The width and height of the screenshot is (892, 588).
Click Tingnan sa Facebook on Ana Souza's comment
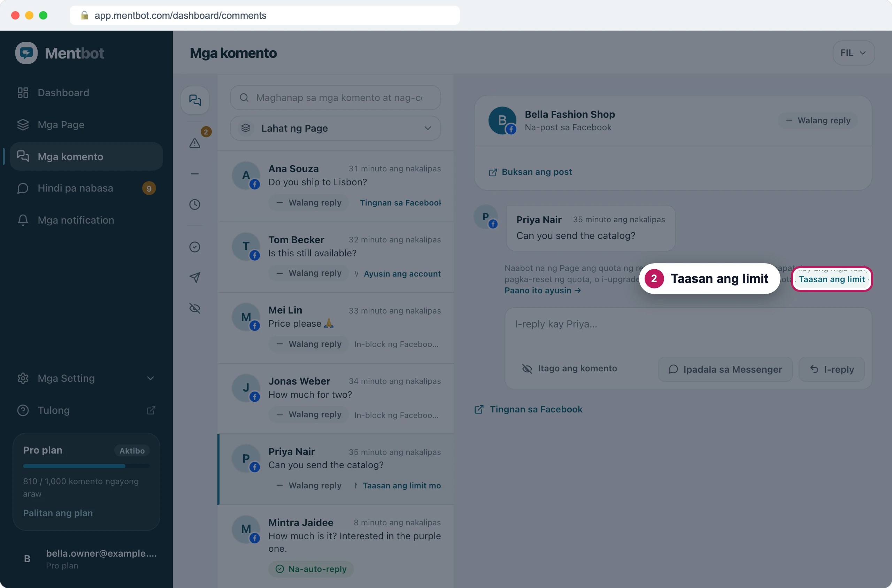click(x=400, y=202)
